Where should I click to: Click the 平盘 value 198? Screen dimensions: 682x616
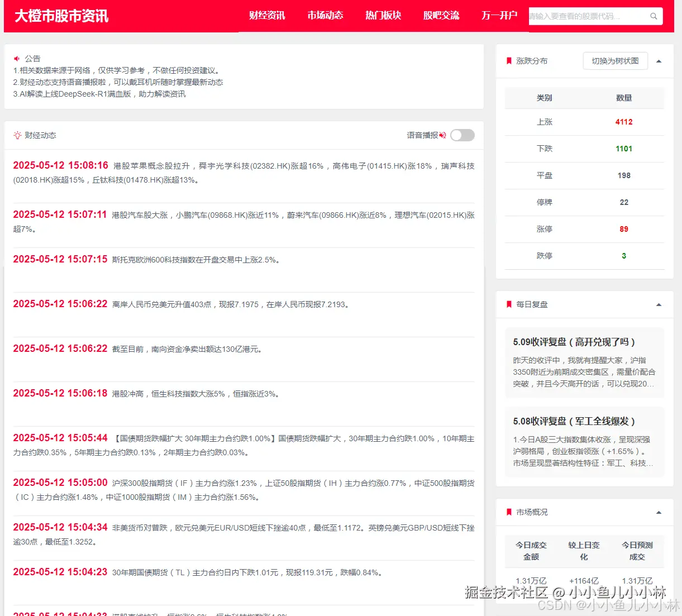pyautogui.click(x=624, y=175)
